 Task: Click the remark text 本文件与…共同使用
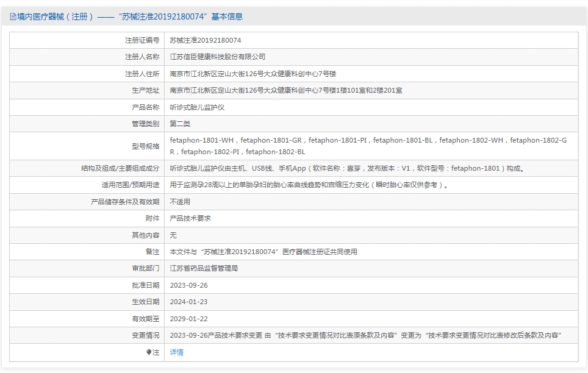point(264,252)
